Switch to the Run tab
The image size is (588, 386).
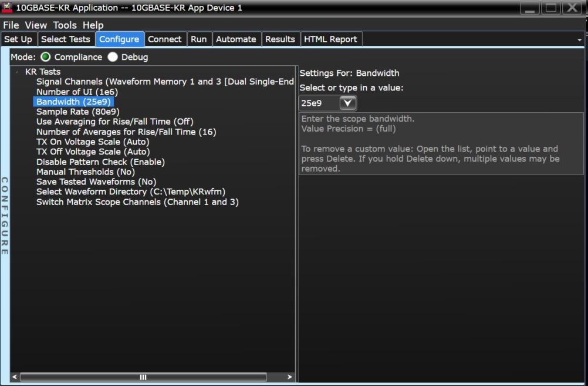tap(198, 39)
